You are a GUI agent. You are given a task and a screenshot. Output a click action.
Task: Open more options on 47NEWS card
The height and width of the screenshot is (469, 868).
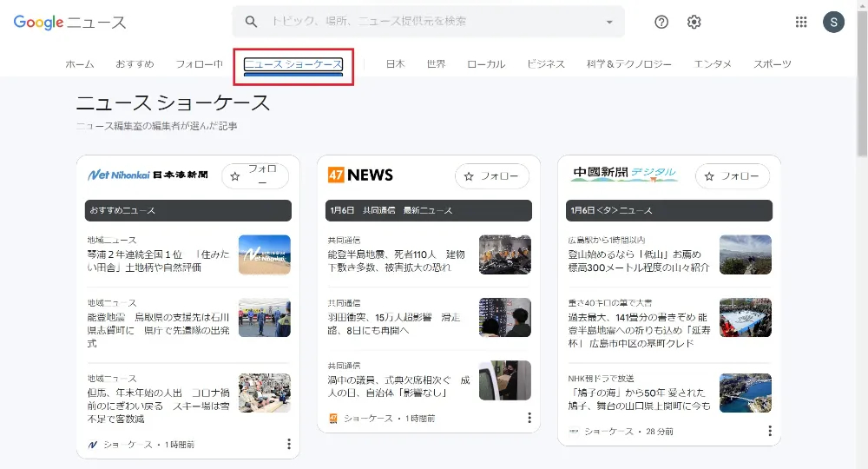529,418
